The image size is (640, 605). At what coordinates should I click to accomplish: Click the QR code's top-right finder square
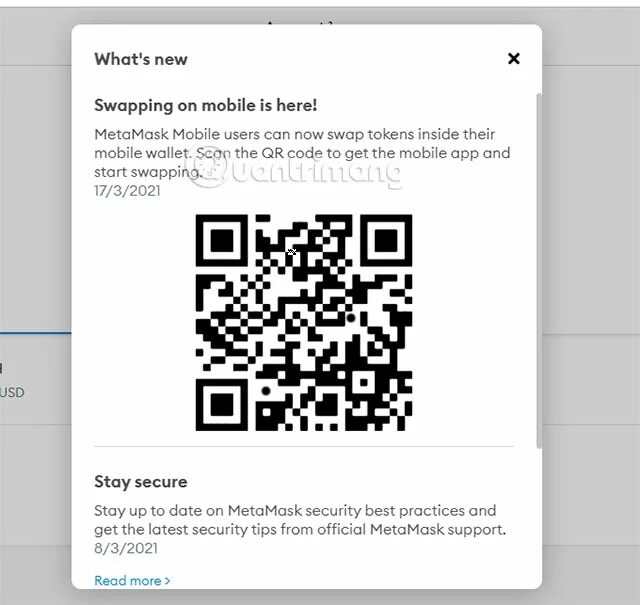[386, 240]
